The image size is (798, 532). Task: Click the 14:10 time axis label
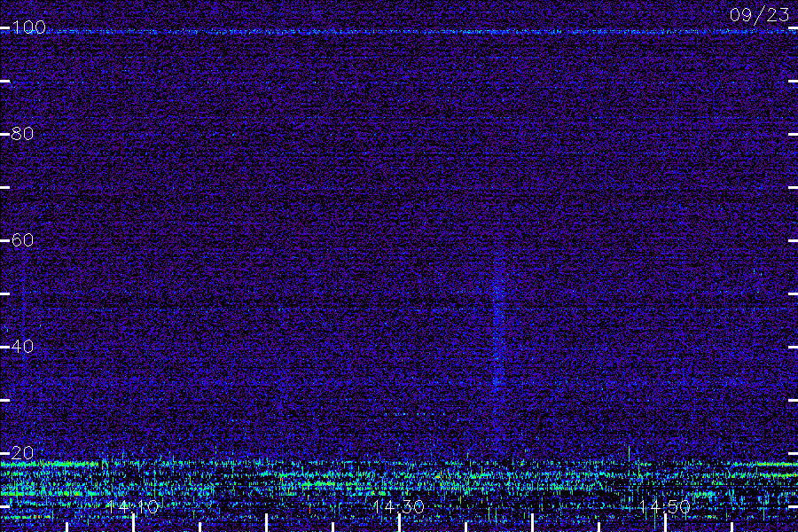(133, 506)
